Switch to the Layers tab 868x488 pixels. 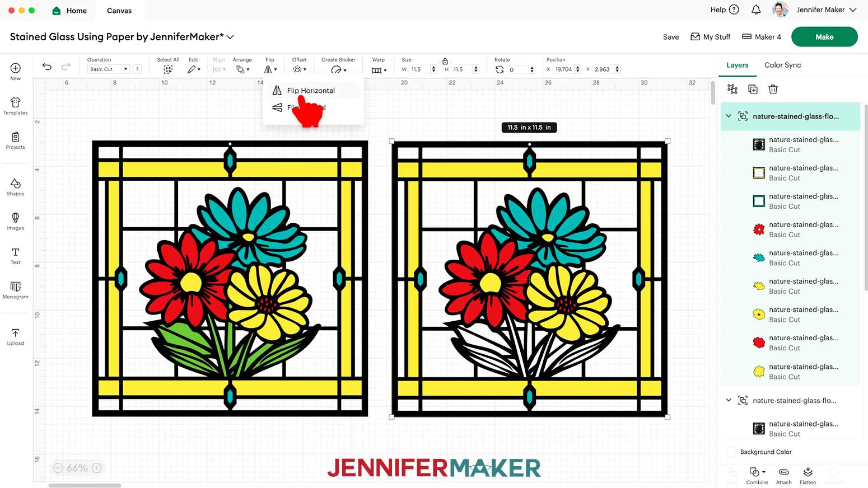pos(737,65)
